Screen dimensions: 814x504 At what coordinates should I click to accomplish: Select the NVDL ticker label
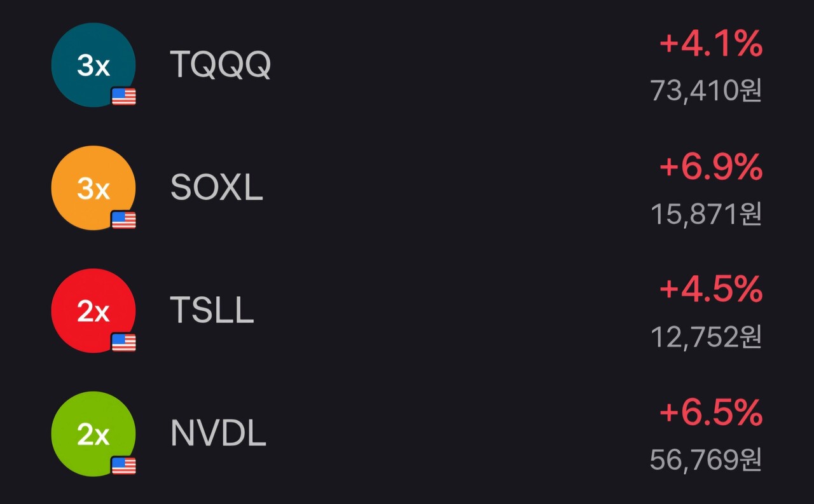[218, 433]
